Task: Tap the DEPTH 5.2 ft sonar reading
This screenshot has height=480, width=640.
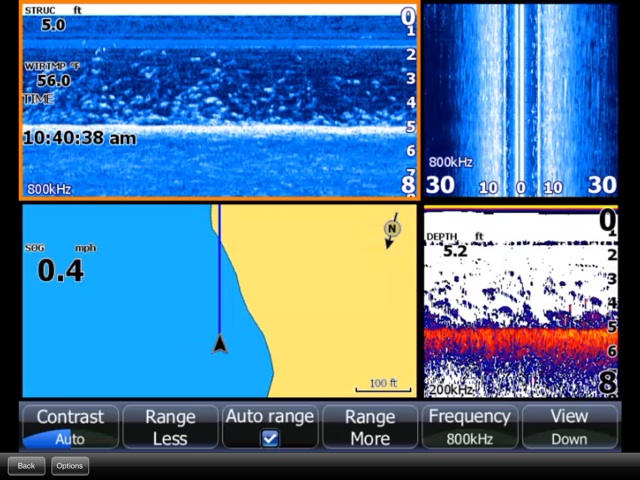Action: coord(455,246)
